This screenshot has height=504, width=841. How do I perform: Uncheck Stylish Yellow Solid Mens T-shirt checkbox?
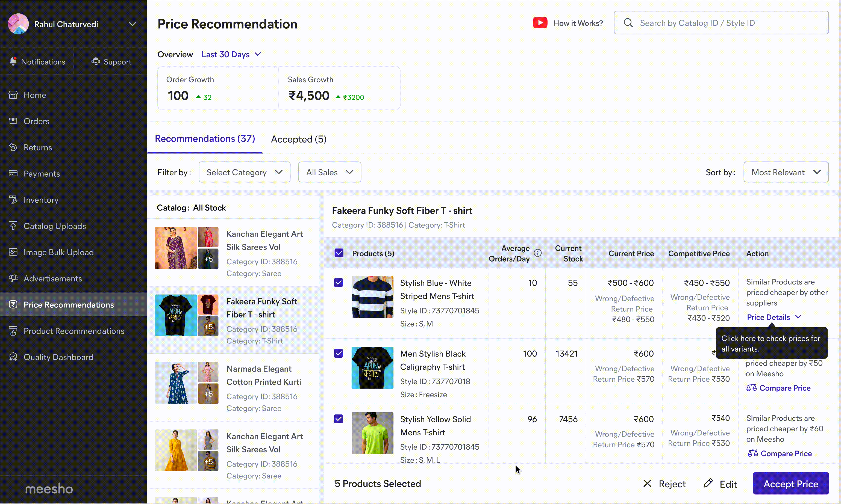339,419
